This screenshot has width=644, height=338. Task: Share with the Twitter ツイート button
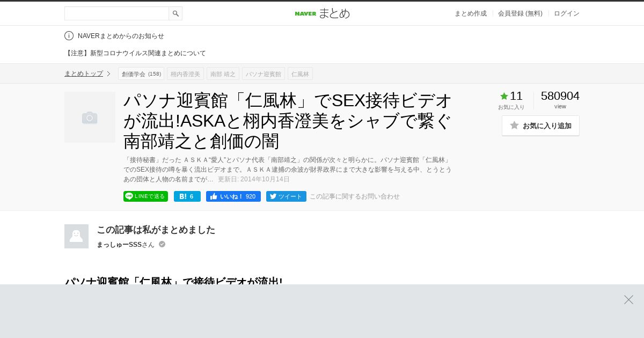tap(286, 196)
